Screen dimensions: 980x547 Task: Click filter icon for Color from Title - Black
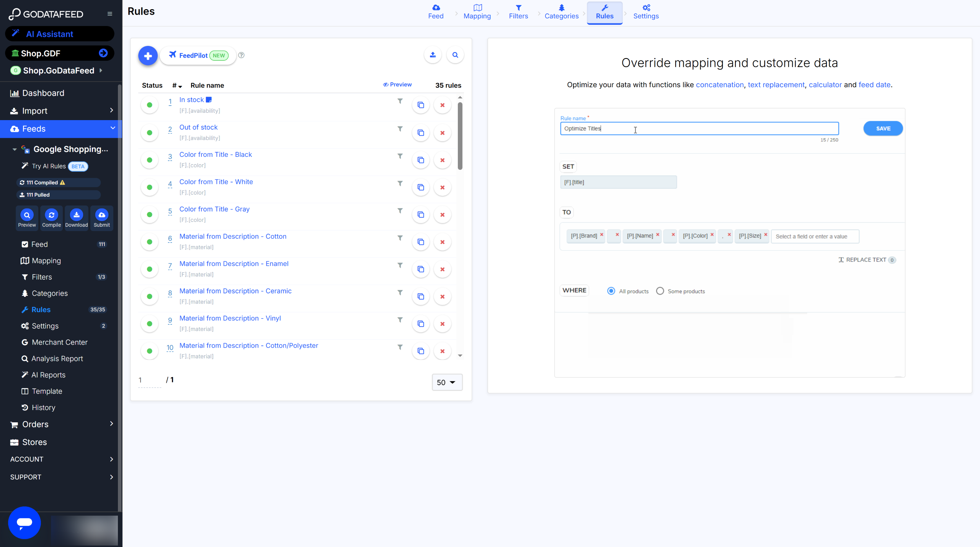click(400, 156)
